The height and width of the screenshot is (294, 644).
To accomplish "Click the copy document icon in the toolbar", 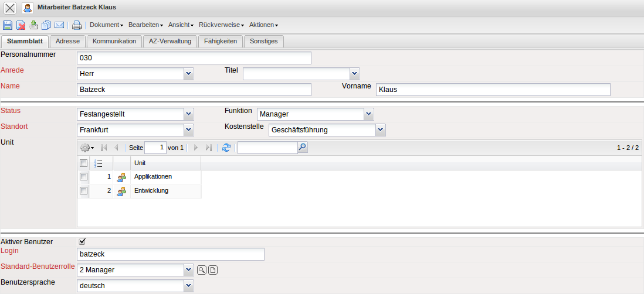I will [x=46, y=25].
